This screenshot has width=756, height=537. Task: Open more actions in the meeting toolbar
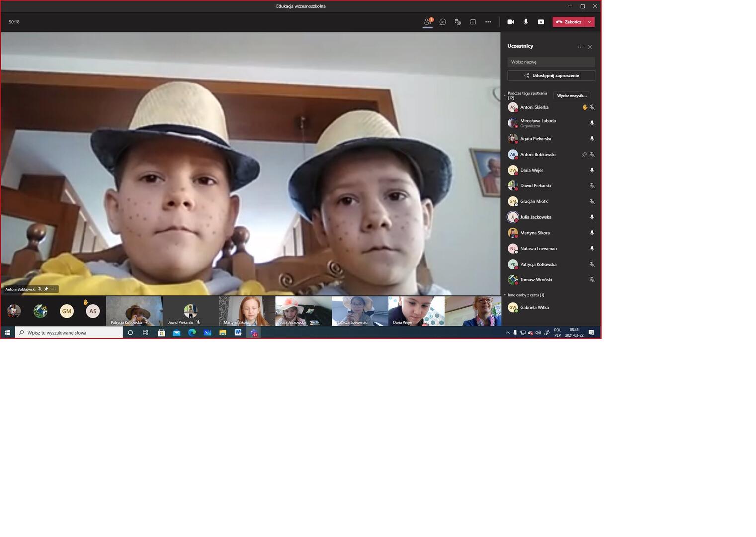[488, 22]
